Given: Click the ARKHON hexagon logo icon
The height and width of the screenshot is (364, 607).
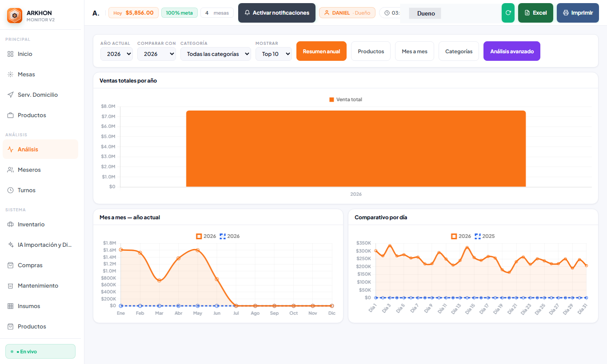Looking at the screenshot, I should (15, 16).
